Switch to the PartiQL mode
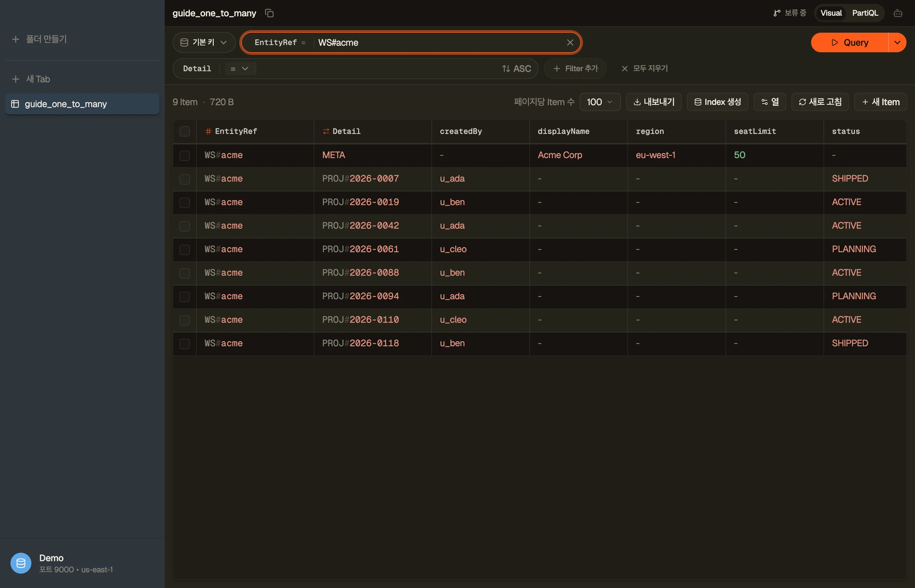Image resolution: width=915 pixels, height=588 pixels. 865,13
